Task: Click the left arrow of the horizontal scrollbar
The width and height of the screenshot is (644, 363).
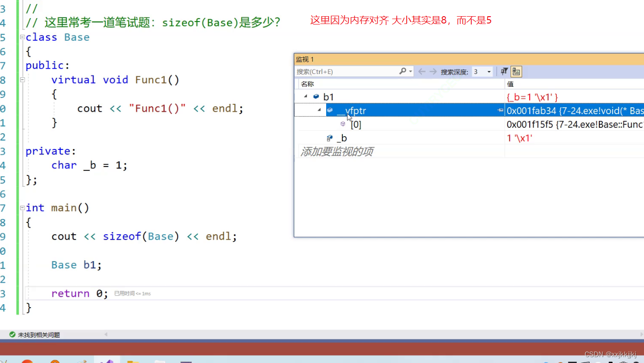Action: click(105, 335)
